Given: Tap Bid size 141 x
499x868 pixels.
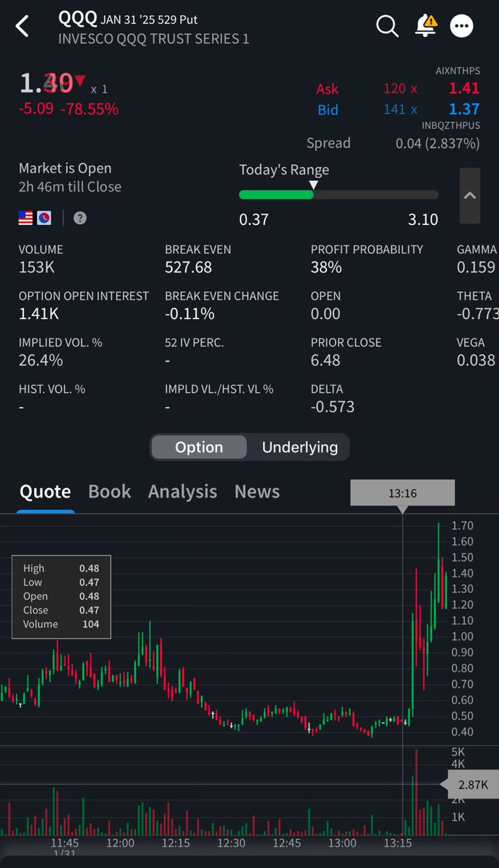Looking at the screenshot, I should [400, 109].
